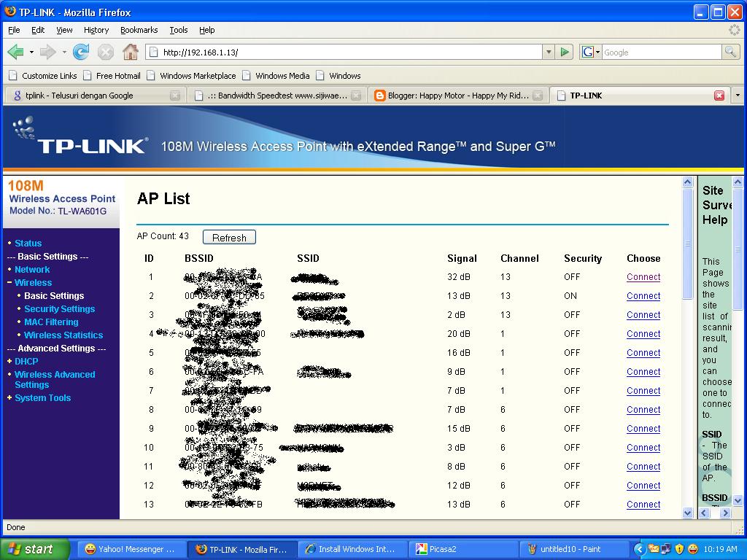The height and width of the screenshot is (560, 747).
Task: Click the AP Count: 43 text
Action: click(163, 236)
